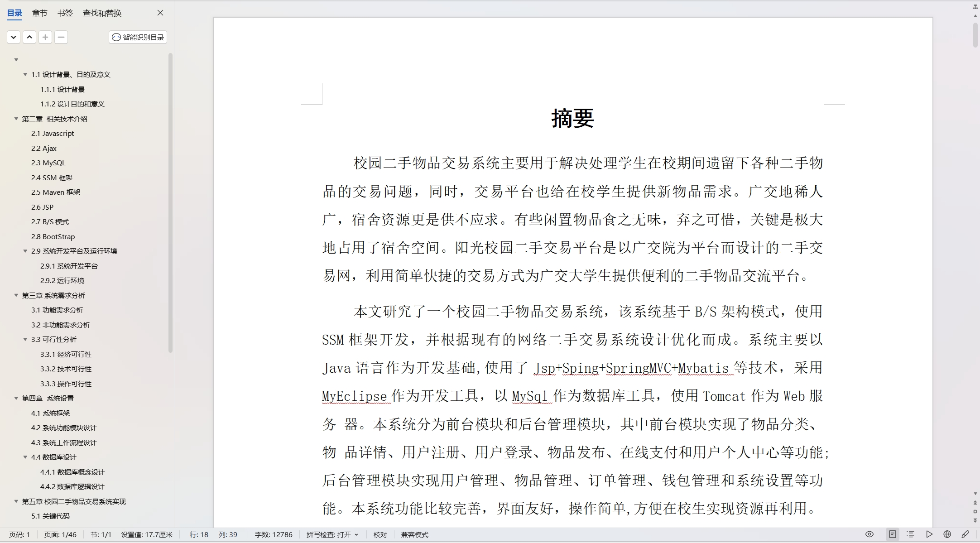Click the outline panel vertical scrollbar
Screen dimensions: 980x543
(x=170, y=203)
